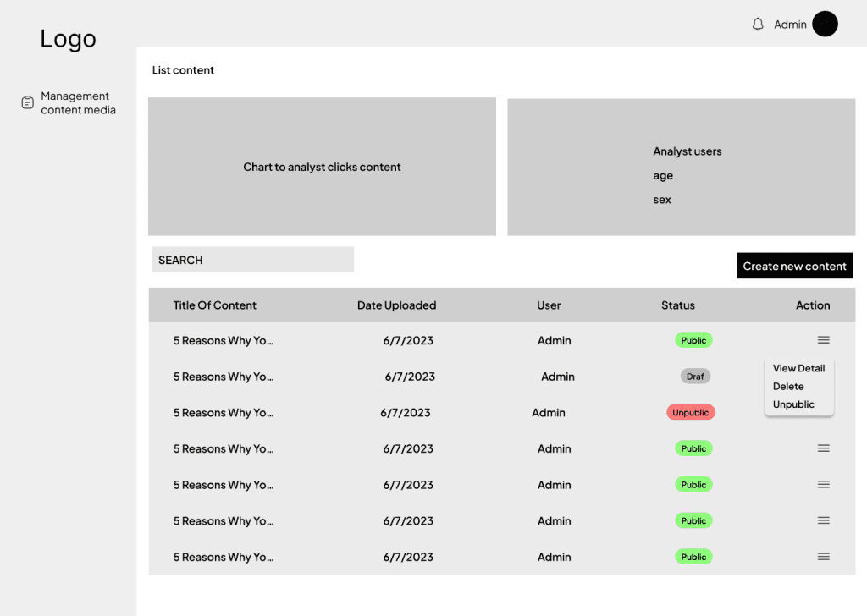The width and height of the screenshot is (867, 616).
Task: Open action menu icon for first row
Action: [823, 340]
